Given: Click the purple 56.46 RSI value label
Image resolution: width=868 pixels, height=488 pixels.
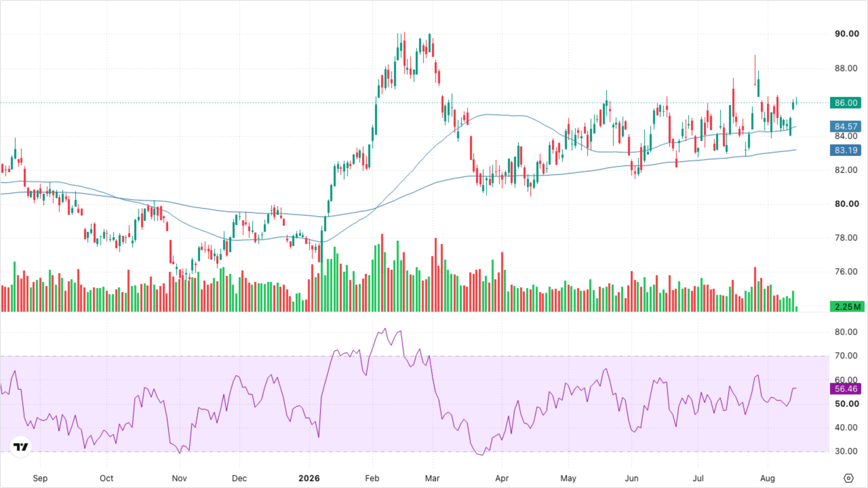Looking at the screenshot, I should (x=846, y=389).
